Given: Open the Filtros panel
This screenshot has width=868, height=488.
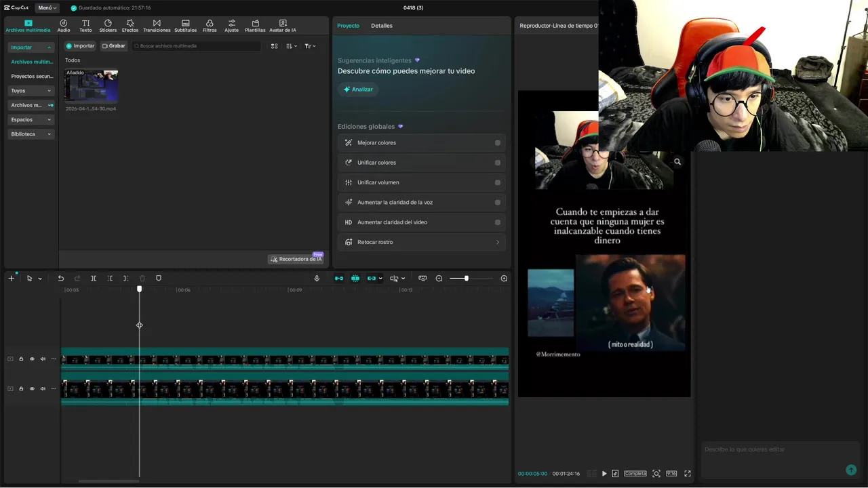Looking at the screenshot, I should pos(210,26).
